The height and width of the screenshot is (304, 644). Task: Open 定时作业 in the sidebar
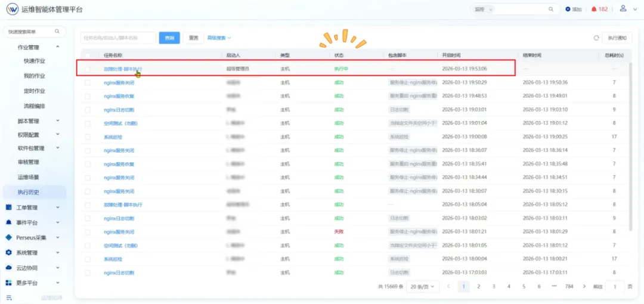(x=35, y=91)
